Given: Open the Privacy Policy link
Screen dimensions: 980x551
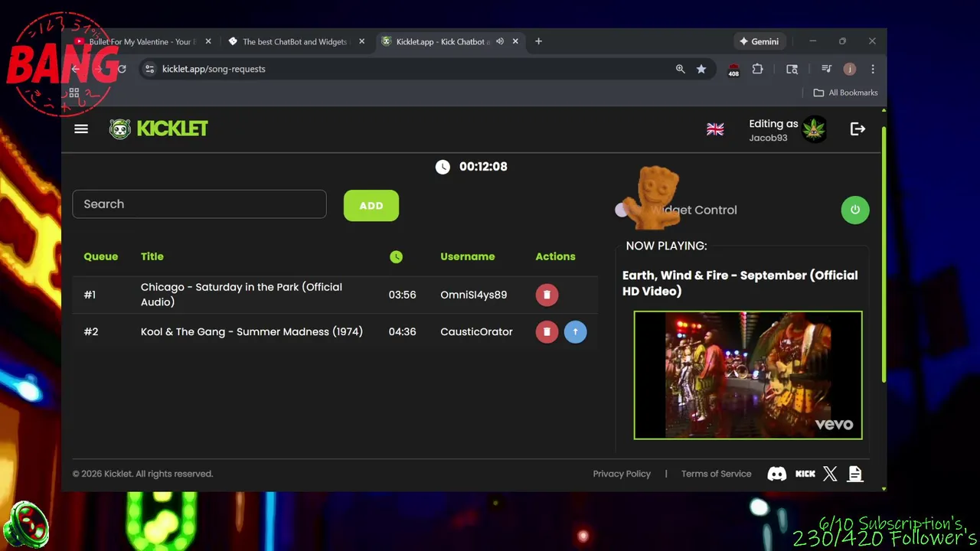Looking at the screenshot, I should (x=622, y=474).
